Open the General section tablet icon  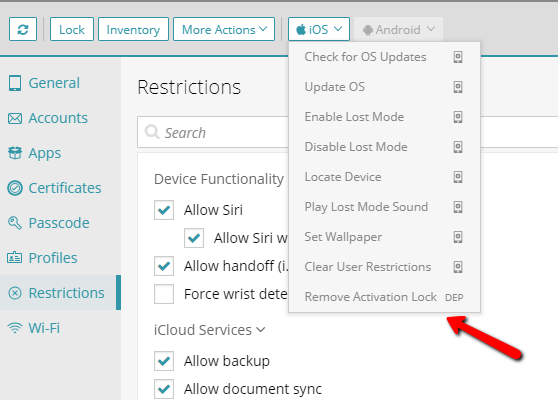coord(15,83)
